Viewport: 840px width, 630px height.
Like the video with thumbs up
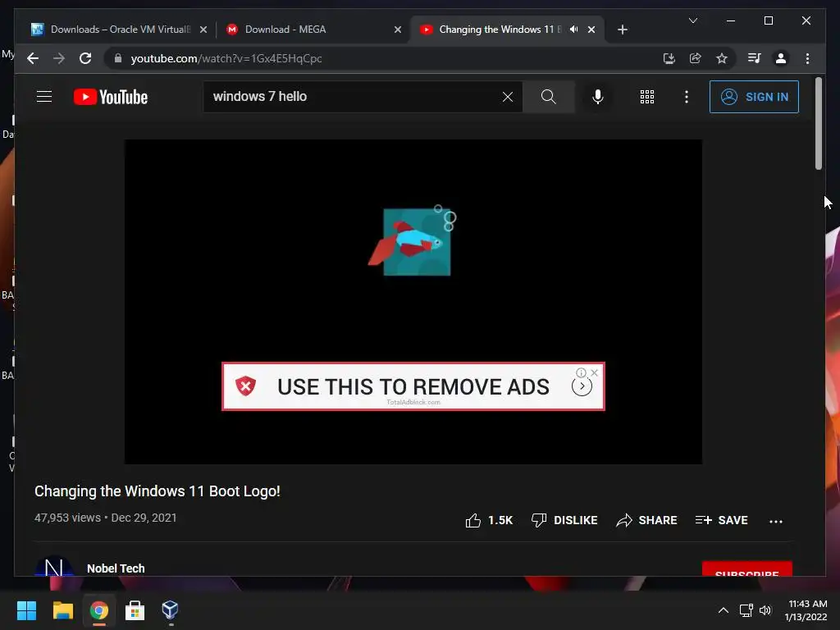coord(489,520)
